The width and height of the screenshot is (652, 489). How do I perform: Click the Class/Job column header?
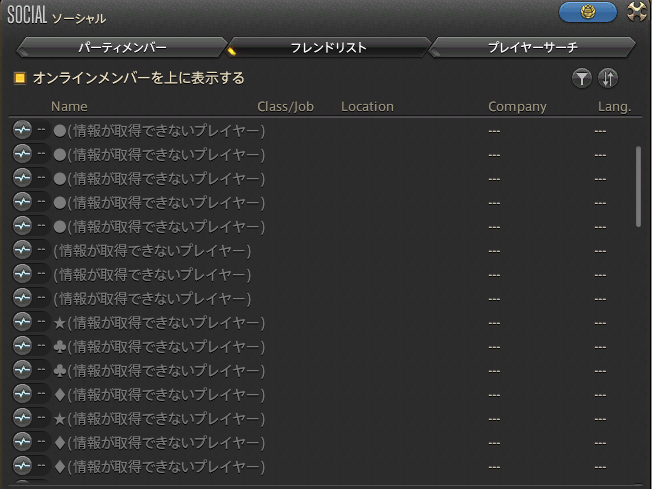[285, 106]
